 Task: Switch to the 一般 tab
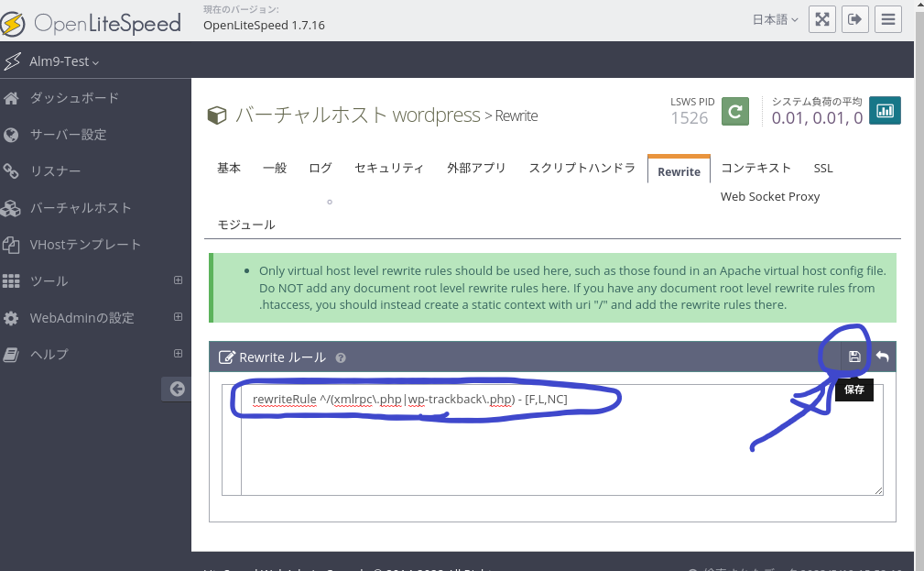tap(275, 168)
